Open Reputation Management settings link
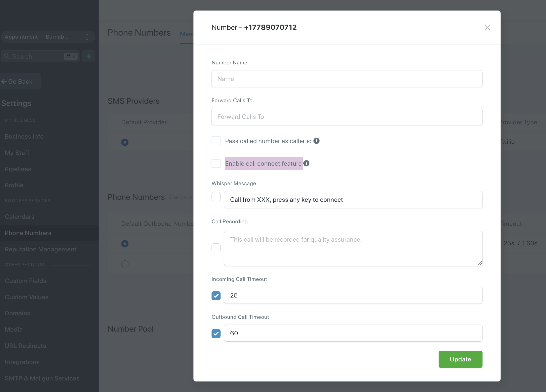Image resolution: width=546 pixels, height=392 pixels. tap(40, 249)
